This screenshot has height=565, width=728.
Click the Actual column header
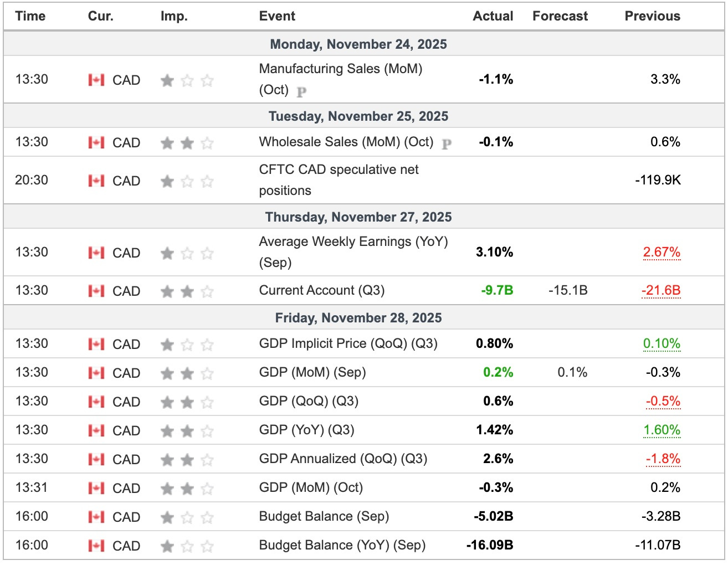(x=493, y=16)
